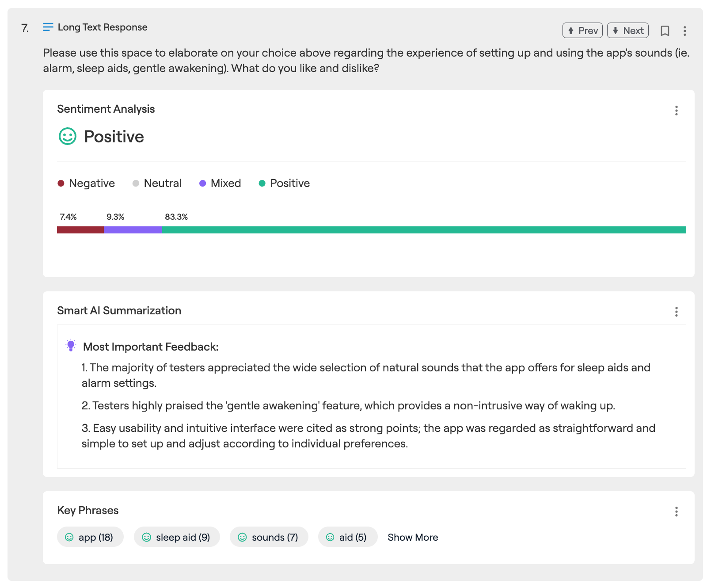Advance to the next question with Next

pyautogui.click(x=627, y=31)
